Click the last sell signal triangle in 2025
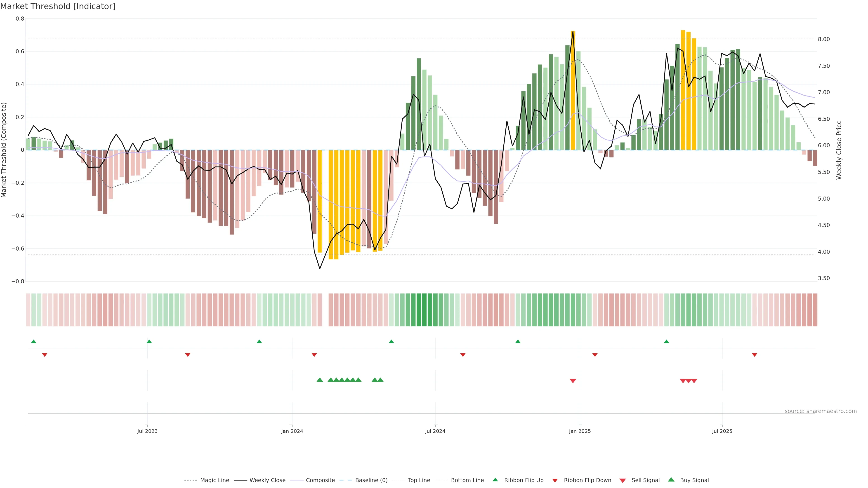This screenshot has width=868, height=488. 694,381
